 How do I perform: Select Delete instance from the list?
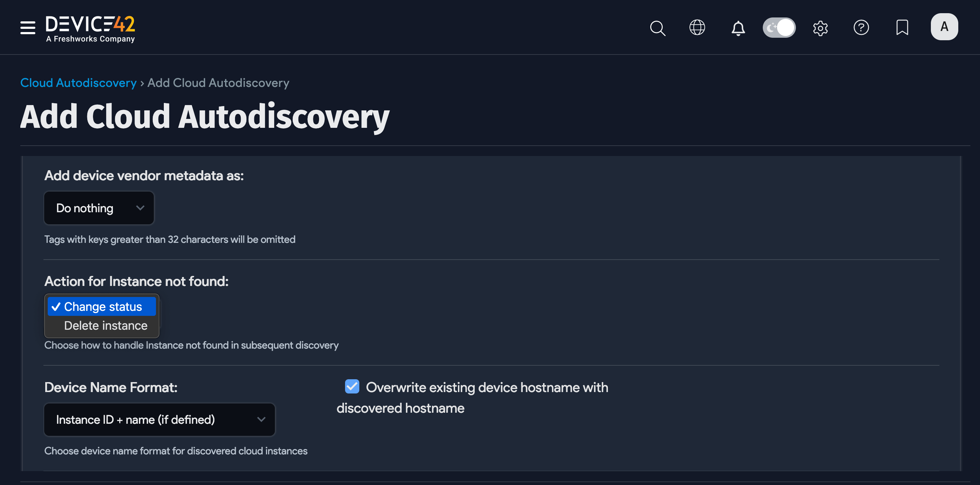tap(105, 325)
